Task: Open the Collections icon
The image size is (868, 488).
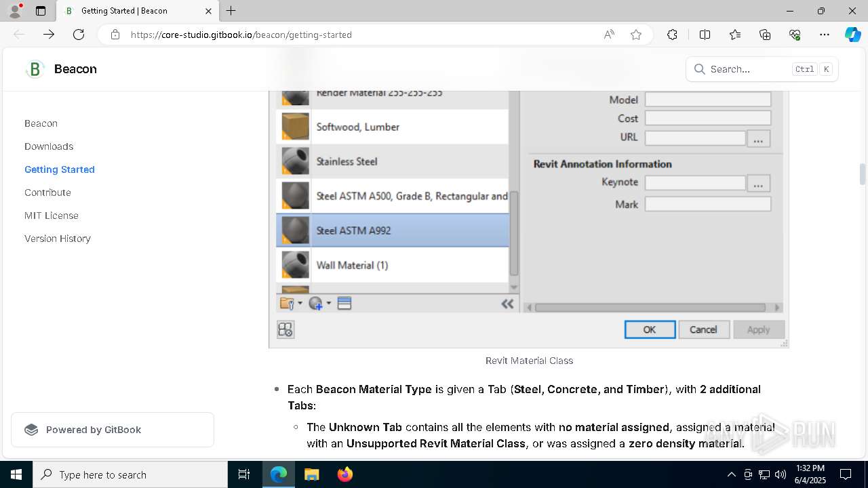Action: click(x=765, y=35)
